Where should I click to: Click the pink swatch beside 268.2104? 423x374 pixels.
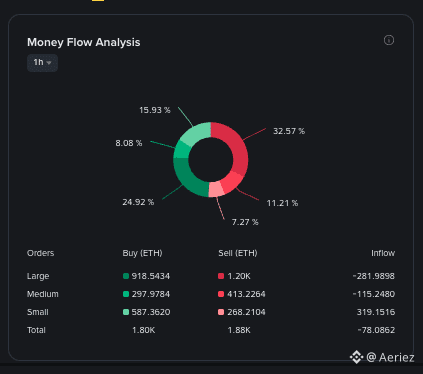221,312
